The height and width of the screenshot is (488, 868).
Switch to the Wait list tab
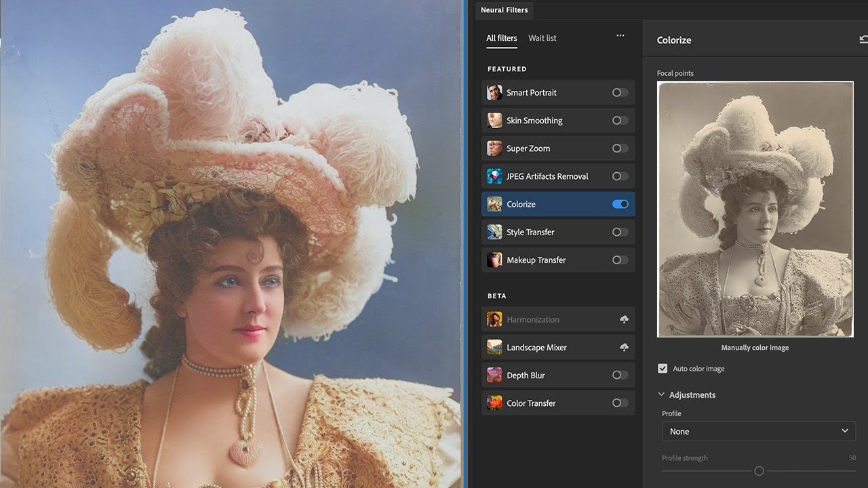pyautogui.click(x=542, y=38)
